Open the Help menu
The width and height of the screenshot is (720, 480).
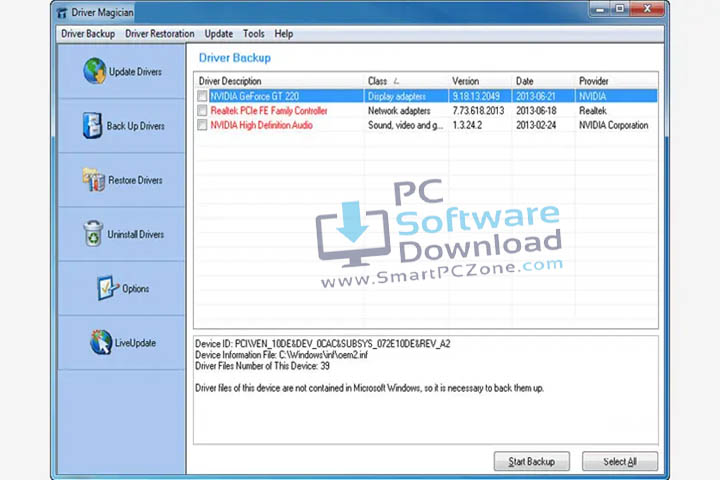(283, 34)
